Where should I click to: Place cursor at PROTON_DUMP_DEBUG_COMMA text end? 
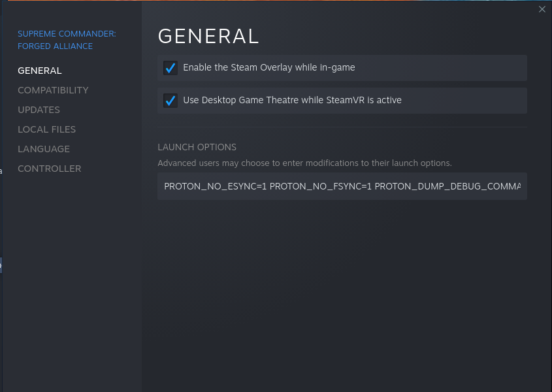pos(520,186)
